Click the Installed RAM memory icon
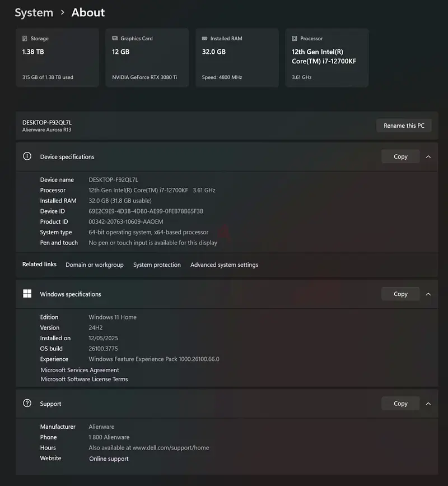This screenshot has height=486, width=448. pyautogui.click(x=204, y=39)
